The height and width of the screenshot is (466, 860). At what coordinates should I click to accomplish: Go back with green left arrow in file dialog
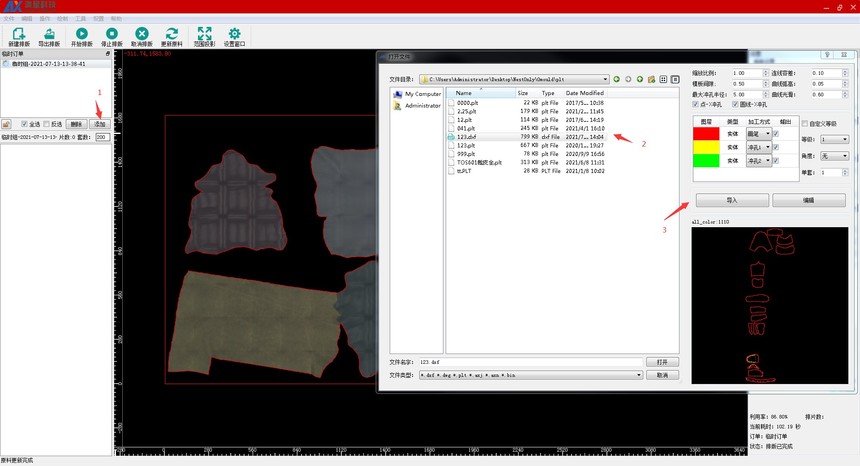616,79
